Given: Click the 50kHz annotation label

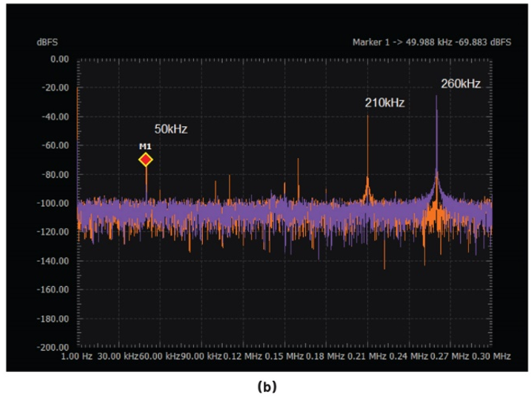Looking at the screenshot, I should [171, 129].
